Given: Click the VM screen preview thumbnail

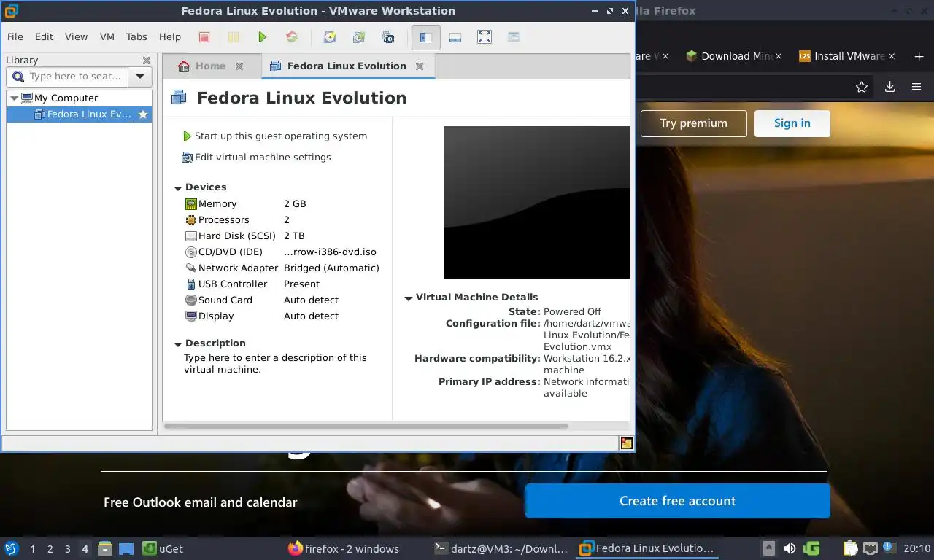Looking at the screenshot, I should tap(536, 202).
